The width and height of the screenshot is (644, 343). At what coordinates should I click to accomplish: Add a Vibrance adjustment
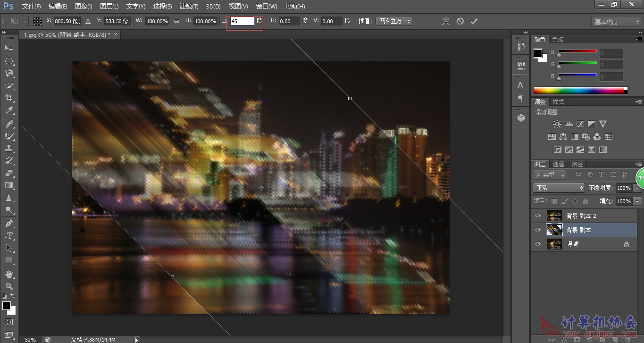tap(602, 124)
